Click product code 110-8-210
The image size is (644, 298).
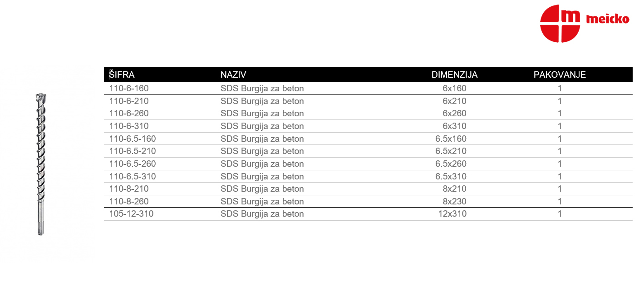pyautogui.click(x=129, y=189)
